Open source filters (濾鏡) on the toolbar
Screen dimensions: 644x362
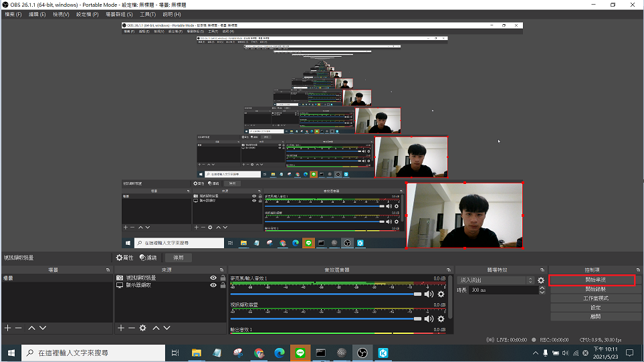point(148,258)
